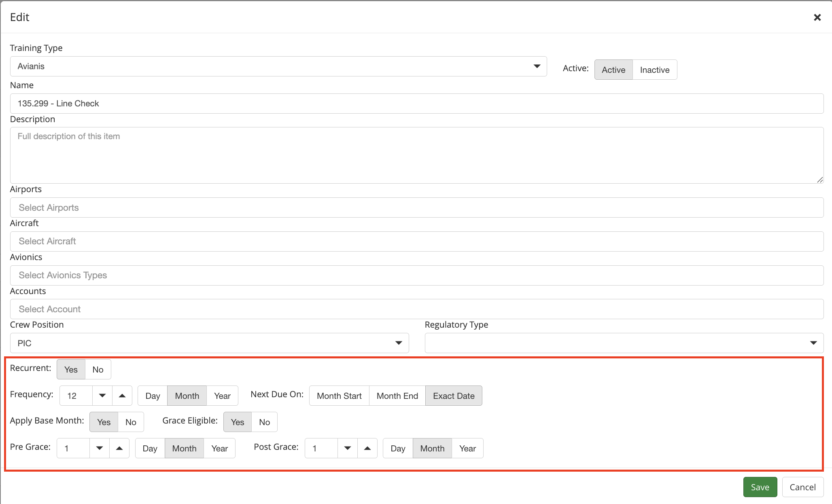The width and height of the screenshot is (832, 504).
Task: Select Month End for Next Due On
Action: pos(397,396)
